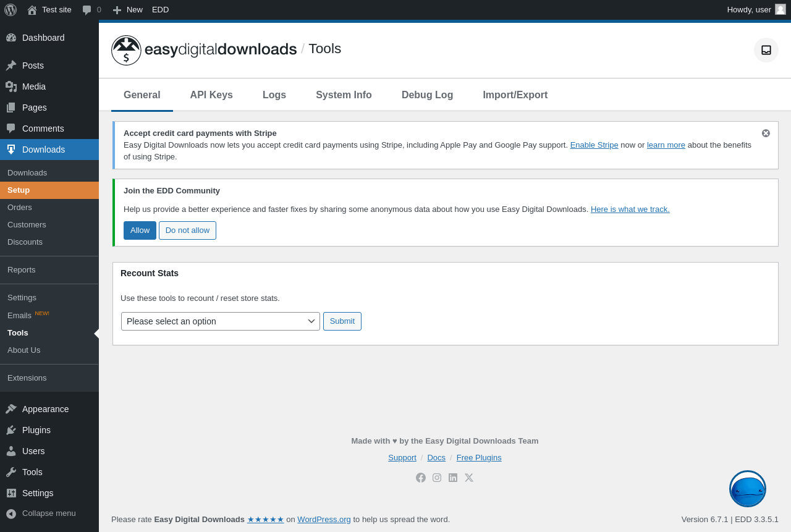Open the X (Twitter) social icon
Viewport: 791px width, 532px height.
pyautogui.click(x=469, y=478)
